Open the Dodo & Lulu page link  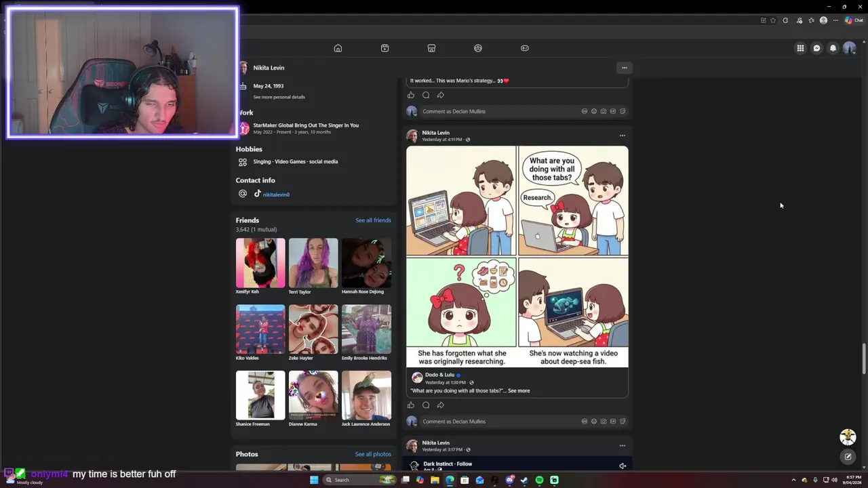click(439, 375)
